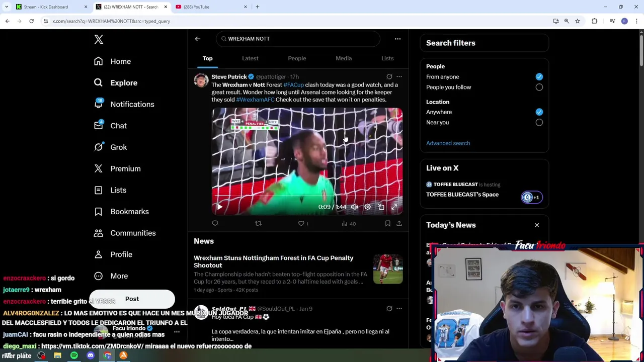Open Chat from the sidebar
The height and width of the screenshot is (362, 644).
pos(111,126)
